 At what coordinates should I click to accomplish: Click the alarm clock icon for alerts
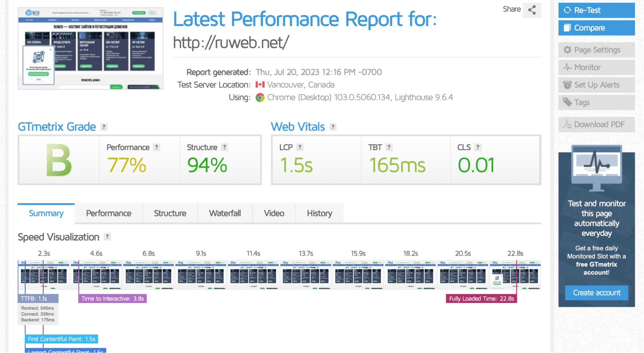point(567,85)
